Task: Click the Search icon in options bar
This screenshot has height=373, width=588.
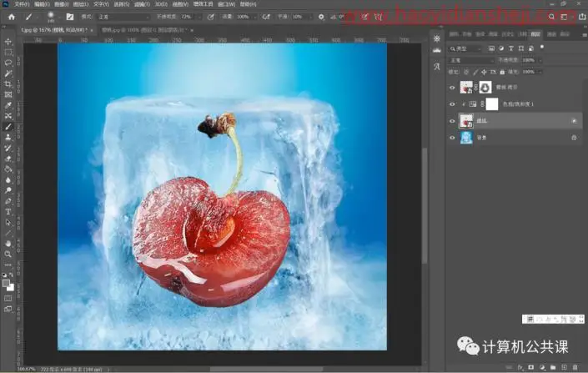Action: tap(551, 17)
